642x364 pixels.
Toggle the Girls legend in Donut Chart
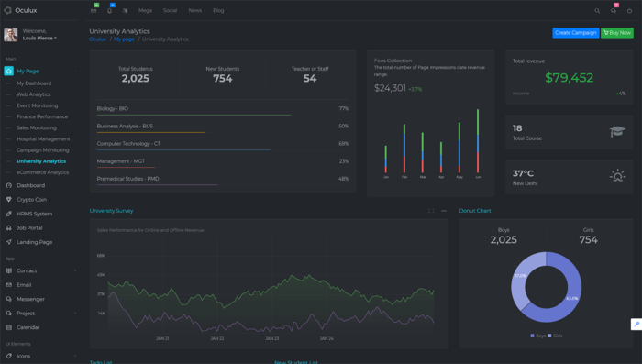tap(555, 336)
